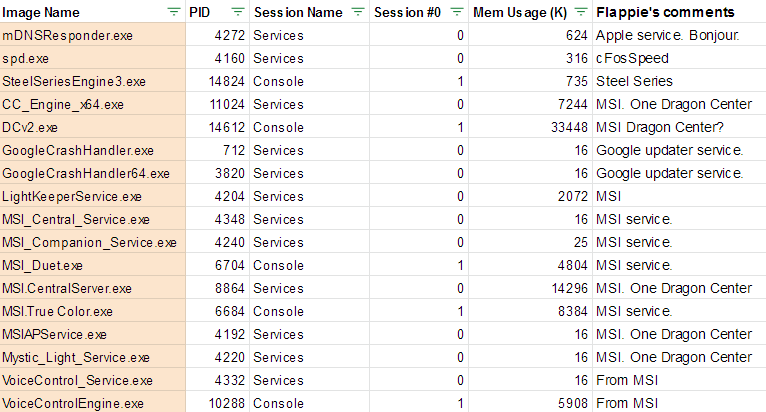This screenshot has height=412, width=766.
Task: Select memory usage cell 25
Action: tap(531, 242)
